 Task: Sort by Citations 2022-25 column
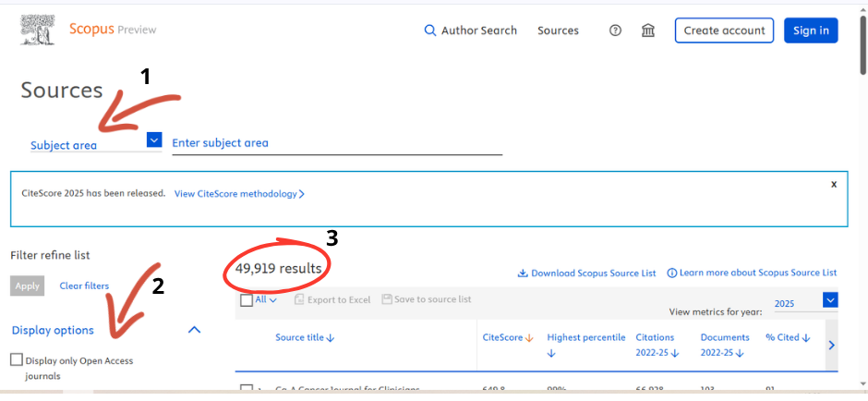point(657,345)
